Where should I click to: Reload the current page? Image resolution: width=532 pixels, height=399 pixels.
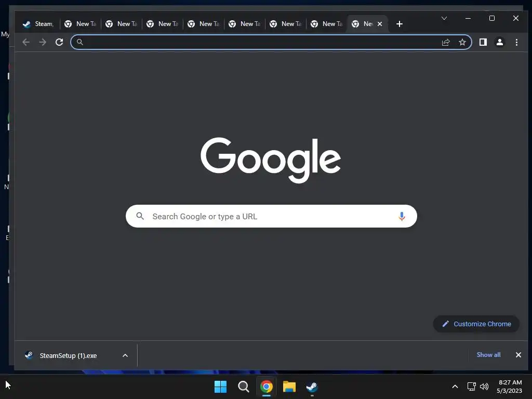click(x=59, y=42)
